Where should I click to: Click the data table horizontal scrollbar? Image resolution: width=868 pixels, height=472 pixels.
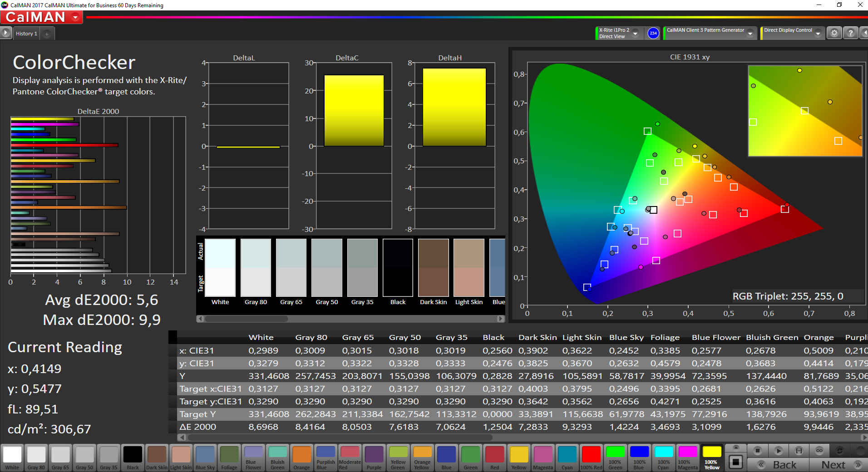pyautogui.click(x=340, y=438)
